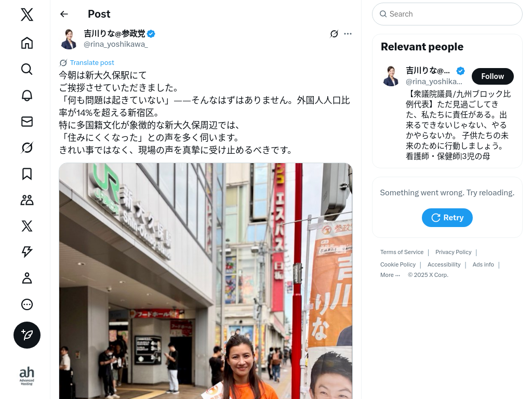Expand the More circle menu in sidebar
The image size is (532, 399).
27,304
